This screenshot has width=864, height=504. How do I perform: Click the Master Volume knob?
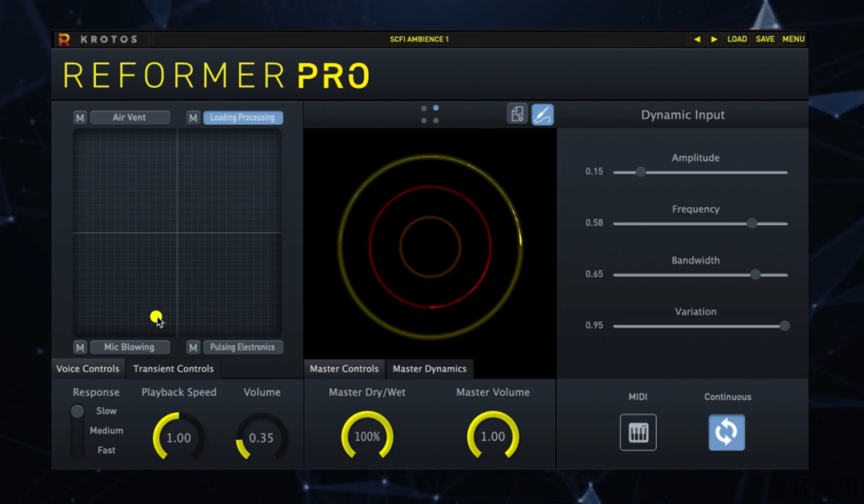click(x=493, y=436)
